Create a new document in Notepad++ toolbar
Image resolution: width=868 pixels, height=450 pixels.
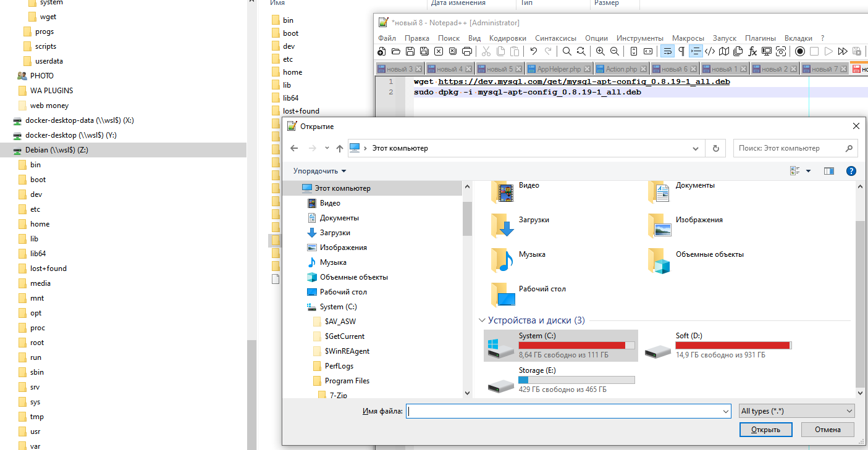click(382, 51)
